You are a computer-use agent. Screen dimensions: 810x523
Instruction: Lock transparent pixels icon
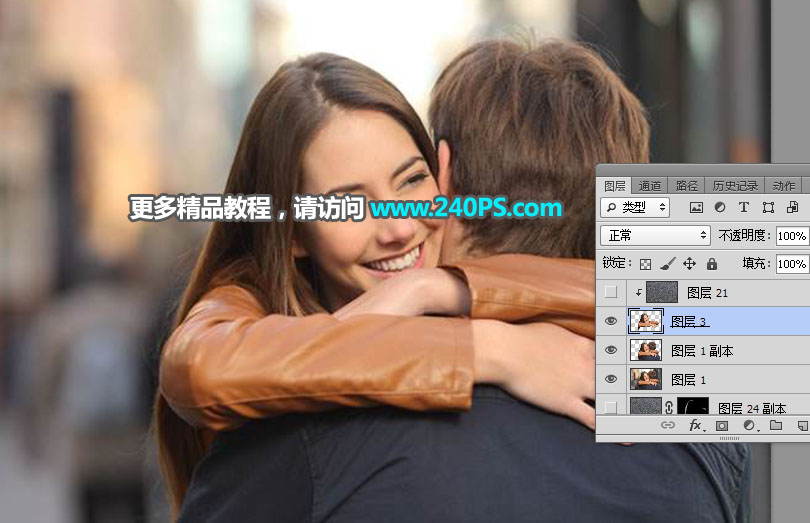pos(645,264)
